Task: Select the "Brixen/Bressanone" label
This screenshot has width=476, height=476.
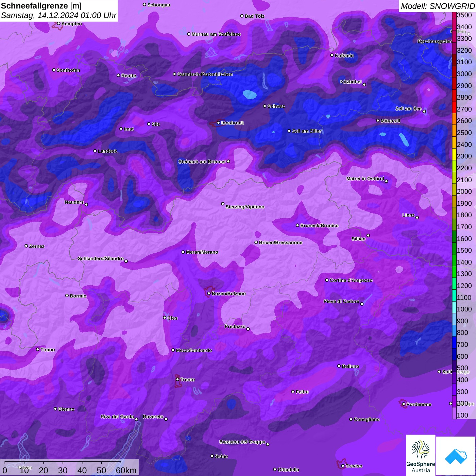Action: click(280, 242)
